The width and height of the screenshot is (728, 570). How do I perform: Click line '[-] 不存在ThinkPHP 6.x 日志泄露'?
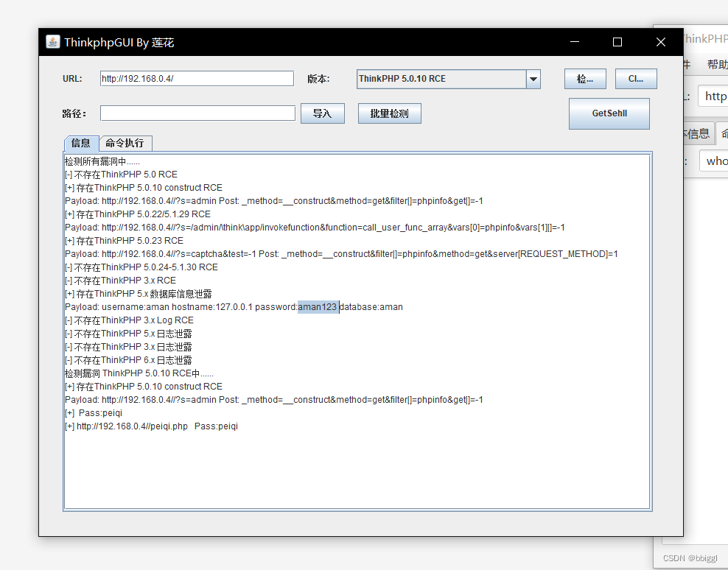click(x=128, y=360)
